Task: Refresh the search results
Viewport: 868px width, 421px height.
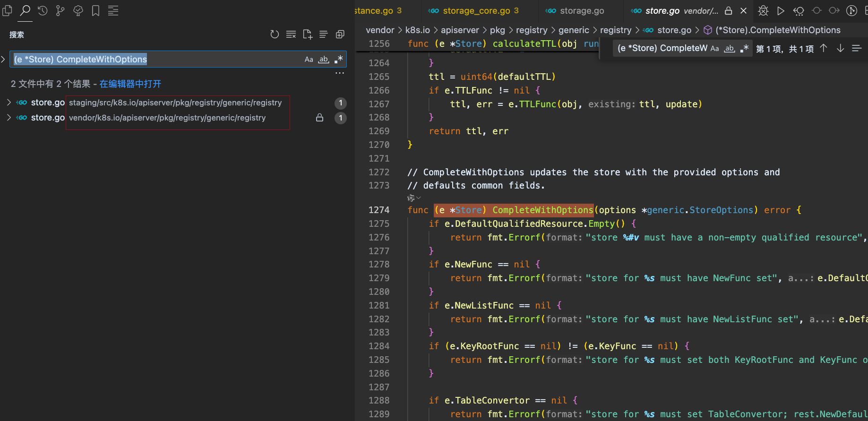Action: pos(275,34)
